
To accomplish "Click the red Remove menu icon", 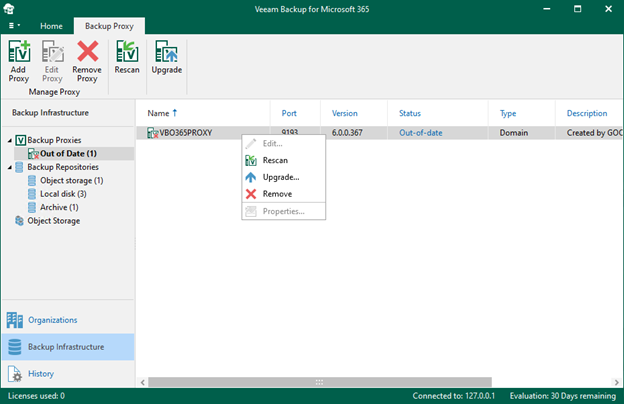I will pos(251,194).
